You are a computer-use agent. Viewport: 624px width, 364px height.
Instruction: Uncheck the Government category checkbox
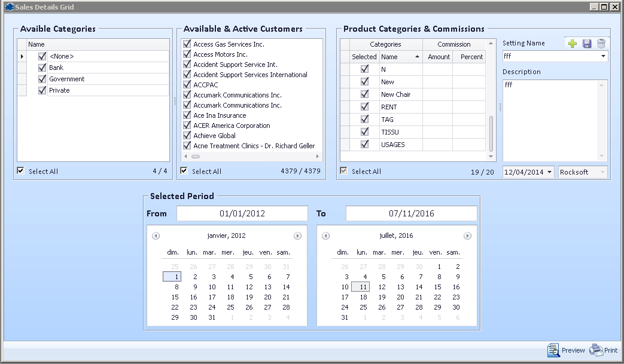click(42, 79)
